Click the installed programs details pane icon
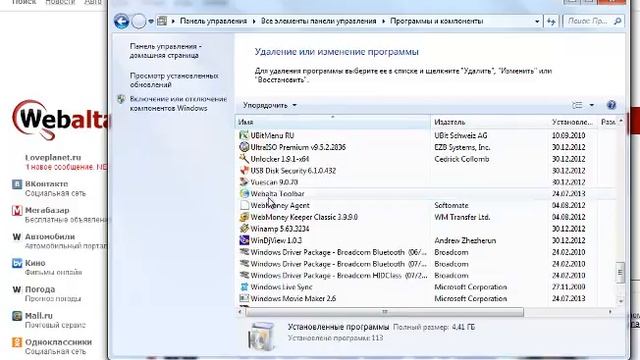Image resolution: width=640 pixels, height=360 pixels. (261, 336)
